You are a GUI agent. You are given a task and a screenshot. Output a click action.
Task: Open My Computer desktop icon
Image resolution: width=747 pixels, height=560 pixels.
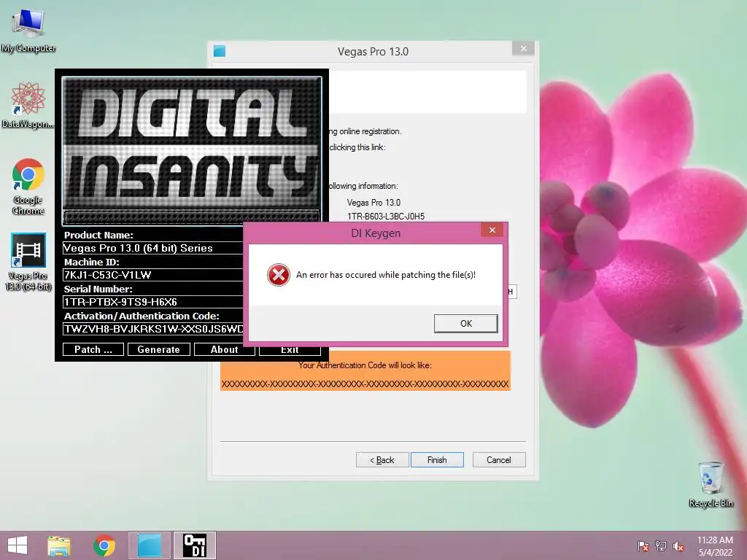coord(28,31)
